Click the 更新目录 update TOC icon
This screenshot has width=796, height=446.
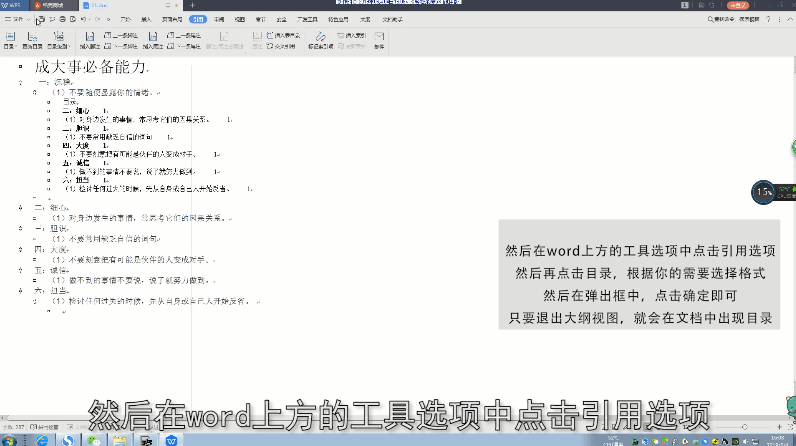(34, 38)
